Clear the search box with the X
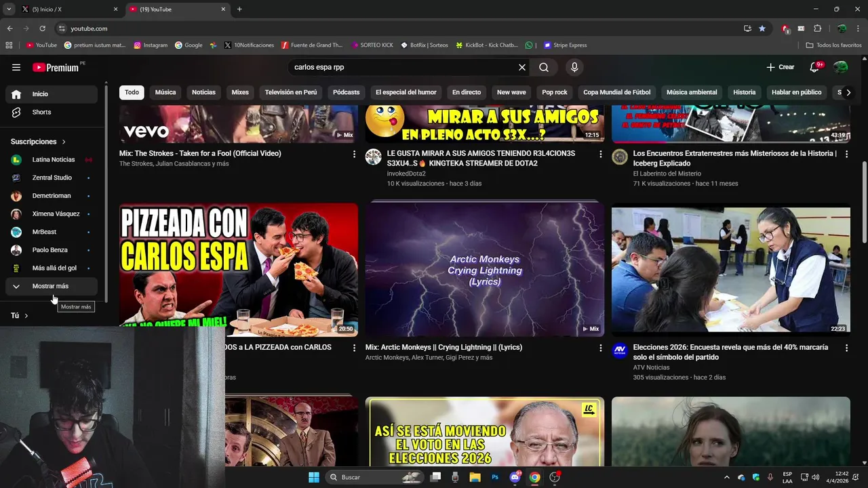The height and width of the screenshot is (488, 868). coord(522,67)
